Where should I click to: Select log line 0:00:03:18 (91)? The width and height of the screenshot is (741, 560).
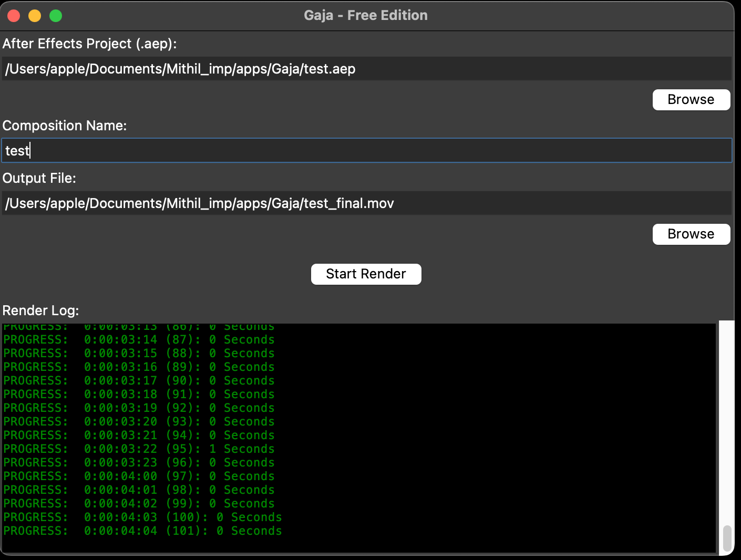(x=139, y=395)
